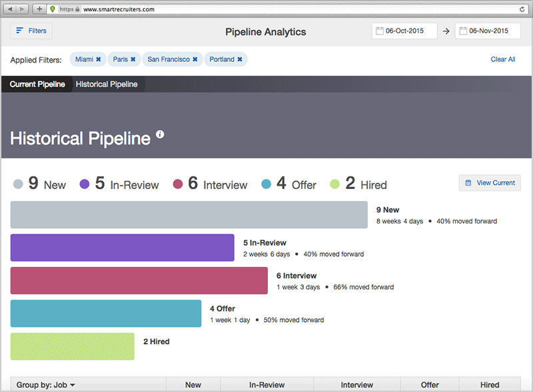
Task: Click the Clear All link
Action: 503,59
